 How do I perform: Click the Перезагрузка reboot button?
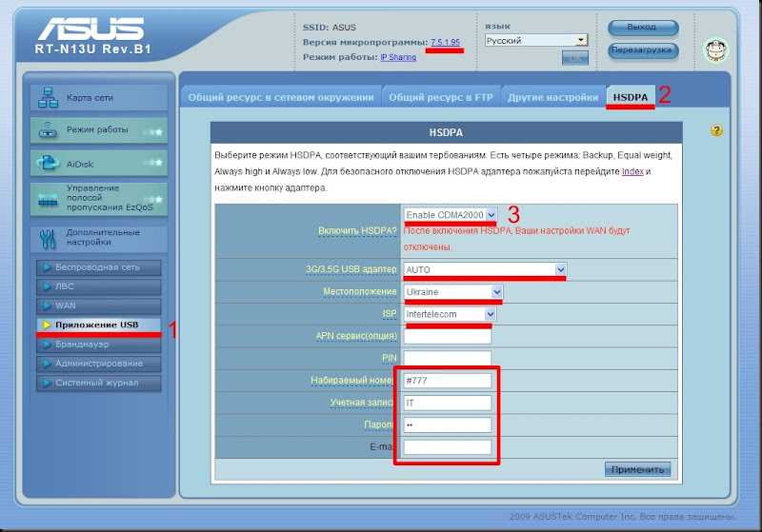pos(643,50)
